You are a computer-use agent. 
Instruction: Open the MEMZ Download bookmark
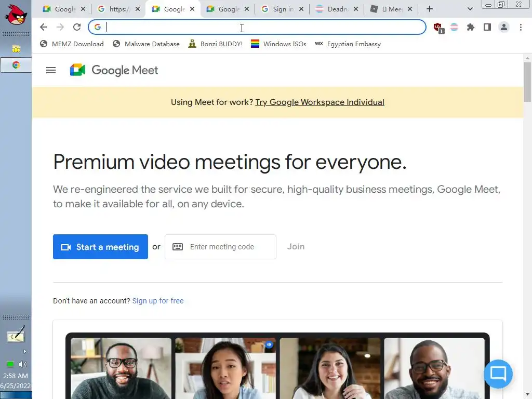click(72, 44)
